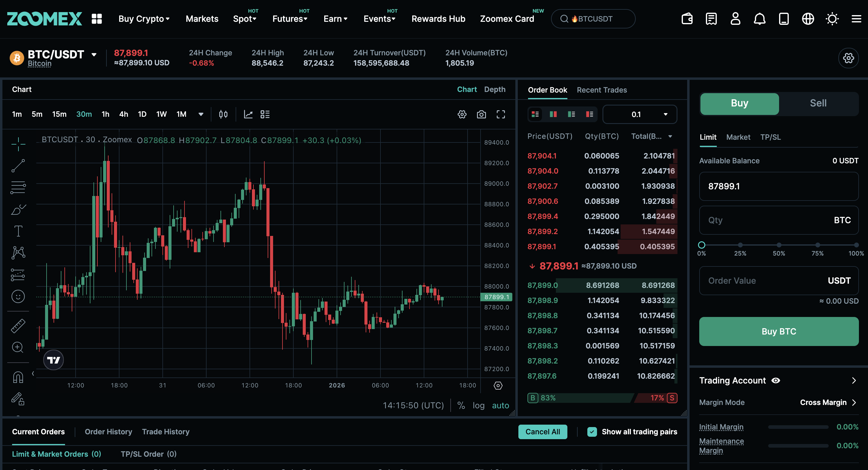Switch to Recent Trades tab

point(602,90)
